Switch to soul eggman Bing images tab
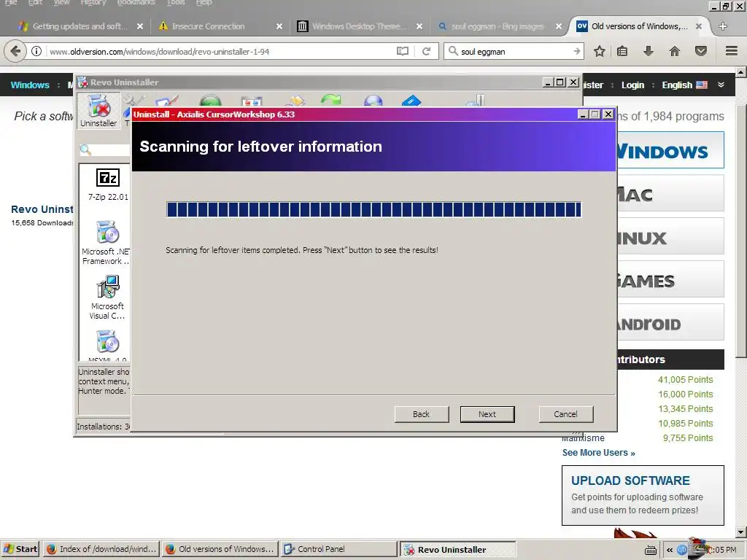 pyautogui.click(x=497, y=26)
